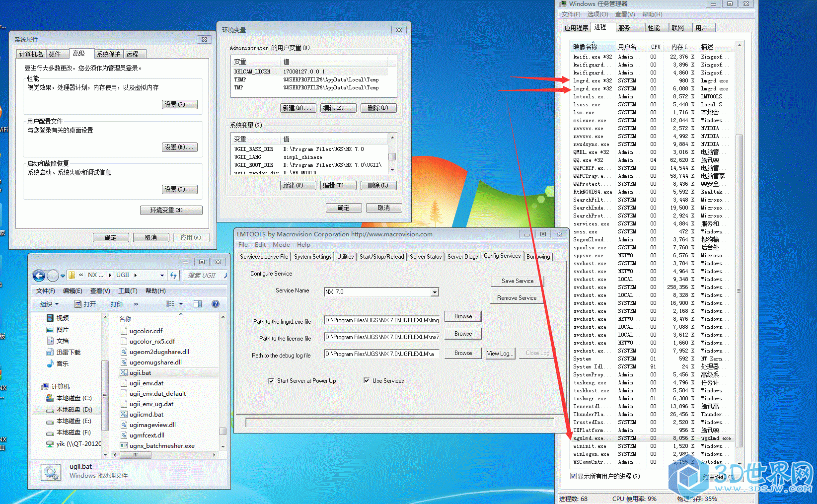
Task: Click Explorer horizontal scrollbar thumb
Action: 136,454
